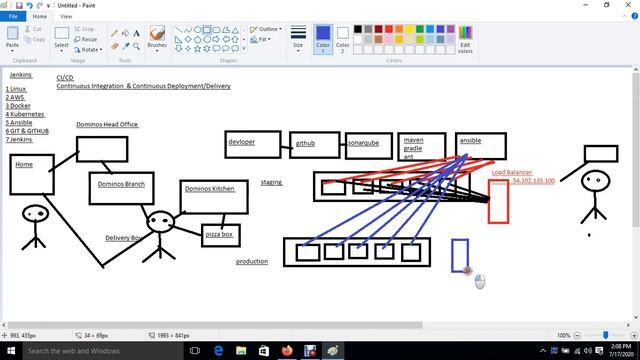The image size is (640, 360).
Task: Switch to the View tab
Action: tap(66, 16)
